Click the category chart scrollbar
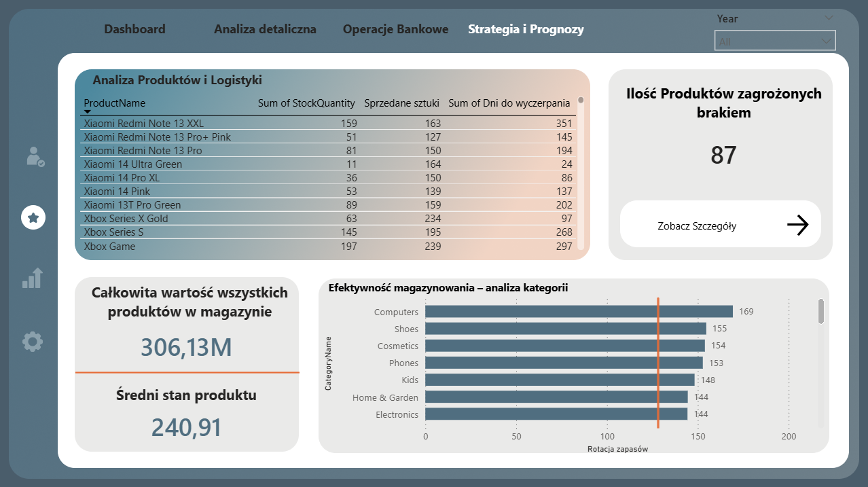The width and height of the screenshot is (868, 487). [821, 312]
